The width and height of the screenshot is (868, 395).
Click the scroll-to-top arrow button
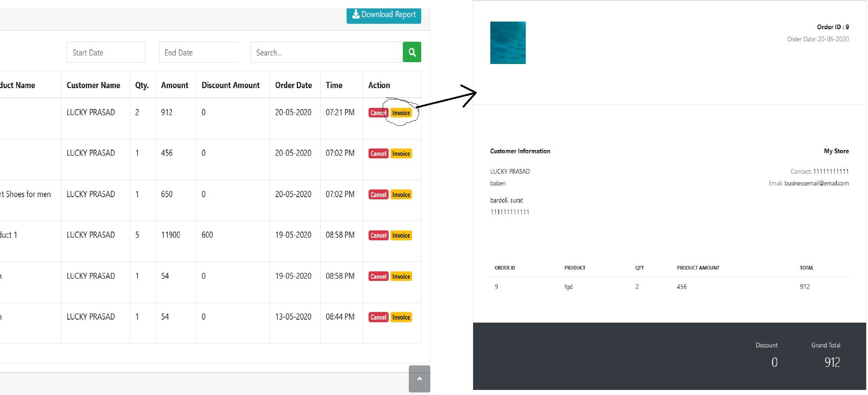pyautogui.click(x=419, y=379)
